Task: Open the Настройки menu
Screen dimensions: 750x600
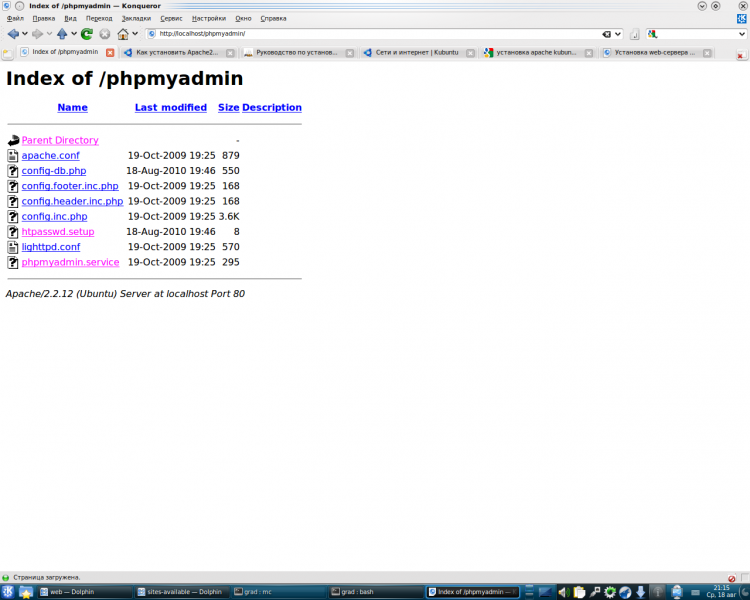Action: pos(209,19)
